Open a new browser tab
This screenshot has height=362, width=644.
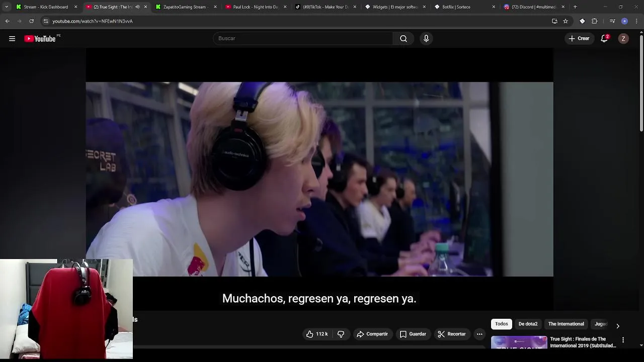[575, 7]
